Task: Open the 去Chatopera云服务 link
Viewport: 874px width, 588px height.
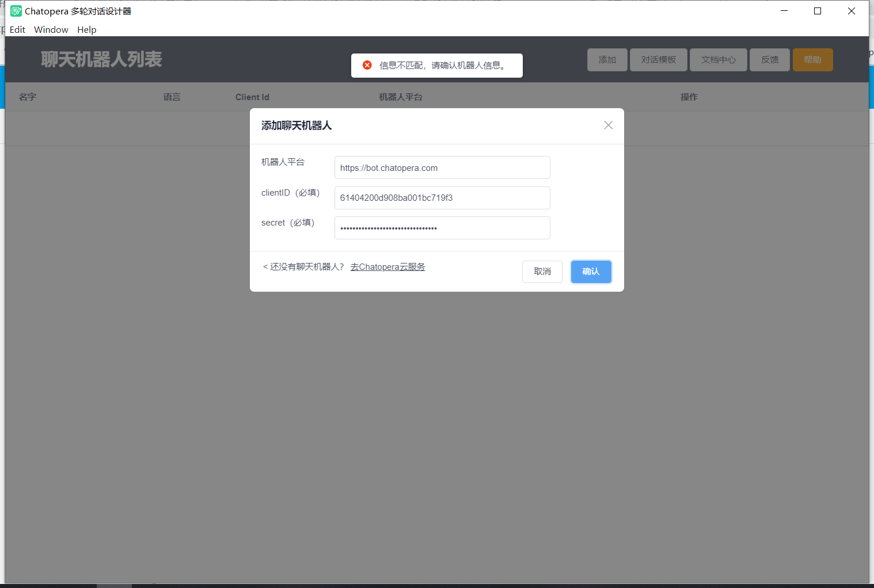Action: tap(387, 267)
